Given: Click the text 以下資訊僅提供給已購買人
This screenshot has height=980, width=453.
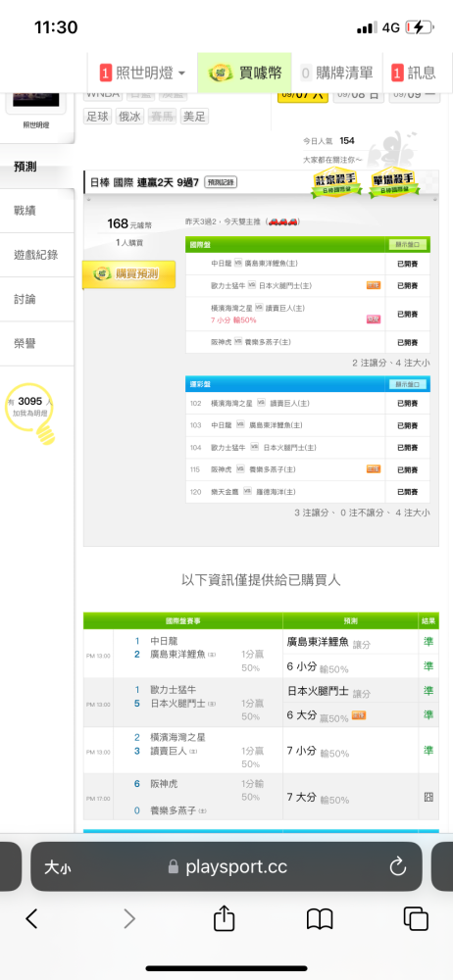Looking at the screenshot, I should click(261, 580).
